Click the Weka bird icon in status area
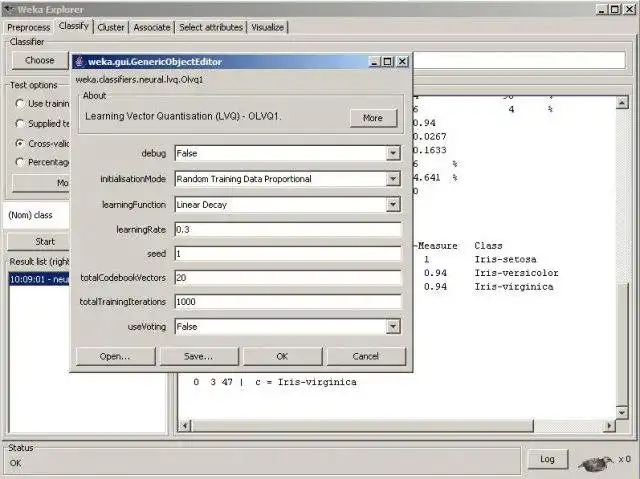 pos(596,463)
